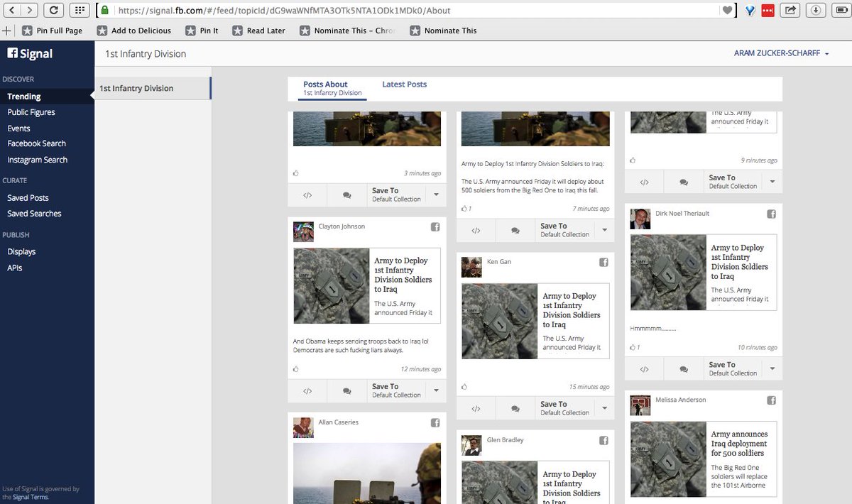The width and height of the screenshot is (852, 504).
Task: Open comments icon on Clayton Johnson post
Action: (346, 391)
